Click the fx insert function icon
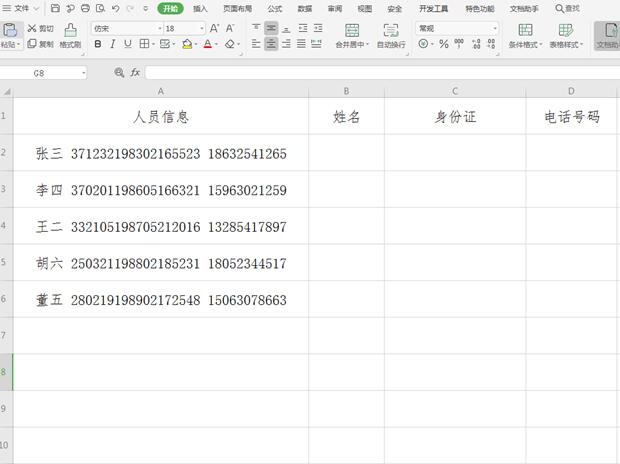Image resolution: width=620 pixels, height=464 pixels. [135, 72]
